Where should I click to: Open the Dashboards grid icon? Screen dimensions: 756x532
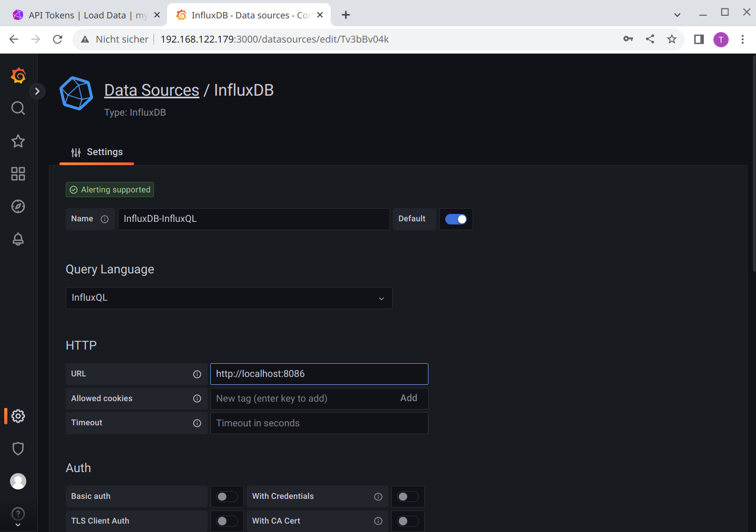[18, 174]
